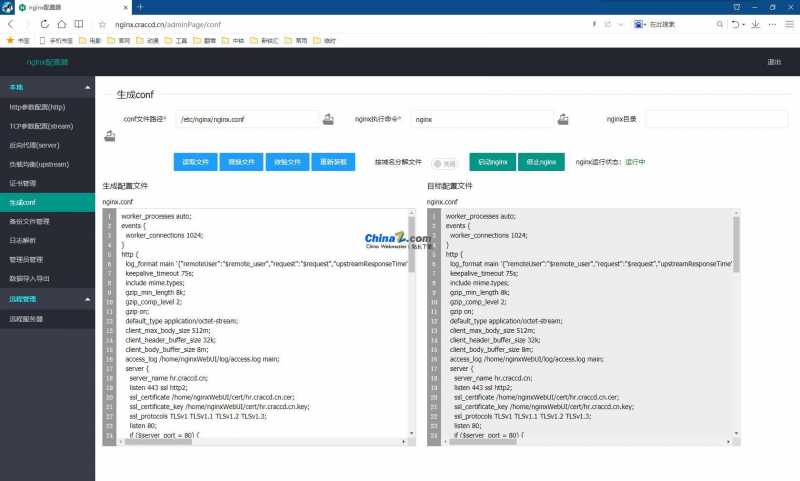
Task: Open the browser hamburger menu icon
Action: click(789, 23)
